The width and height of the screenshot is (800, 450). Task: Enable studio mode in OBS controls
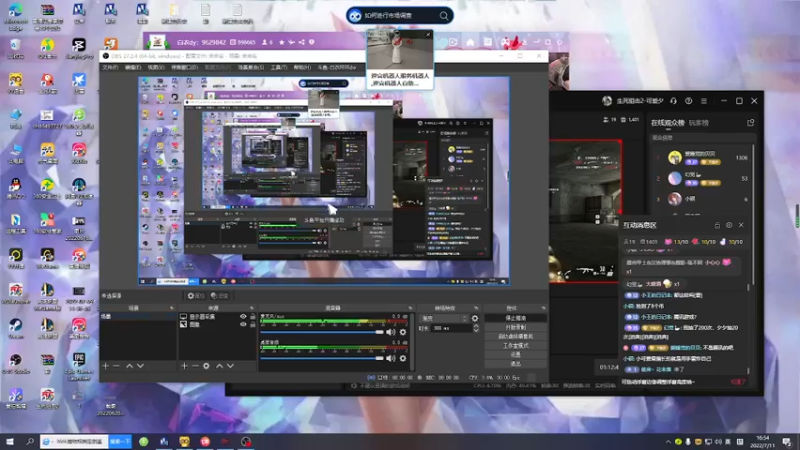(x=515, y=345)
